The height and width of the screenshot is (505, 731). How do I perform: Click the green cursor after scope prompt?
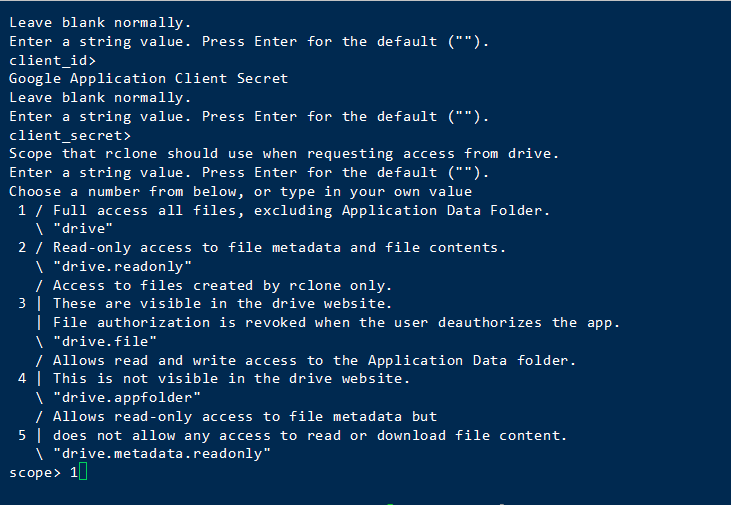coord(83,472)
